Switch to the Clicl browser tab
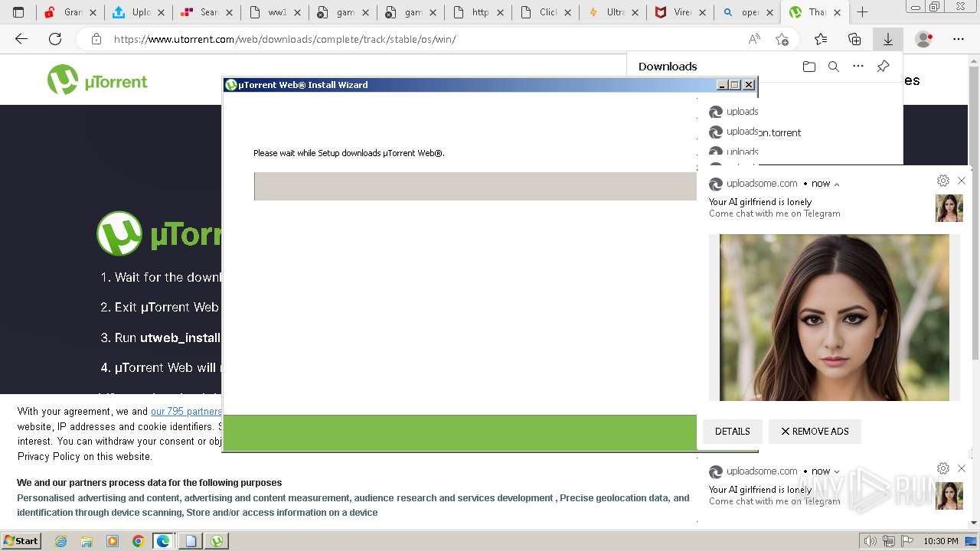The height and width of the screenshot is (551, 980). pyautogui.click(x=545, y=12)
